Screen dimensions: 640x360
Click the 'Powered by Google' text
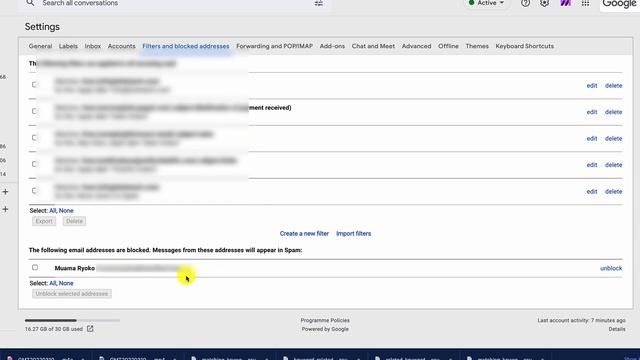pyautogui.click(x=325, y=329)
